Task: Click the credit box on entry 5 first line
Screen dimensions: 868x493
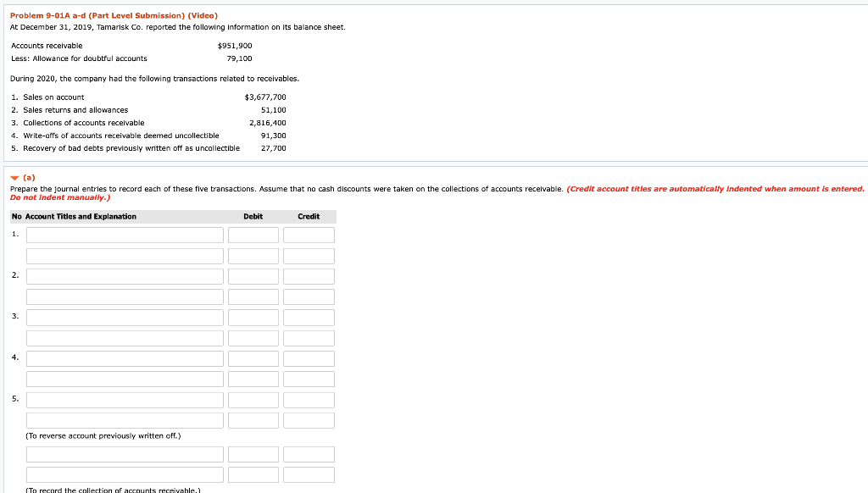Action: [309, 400]
